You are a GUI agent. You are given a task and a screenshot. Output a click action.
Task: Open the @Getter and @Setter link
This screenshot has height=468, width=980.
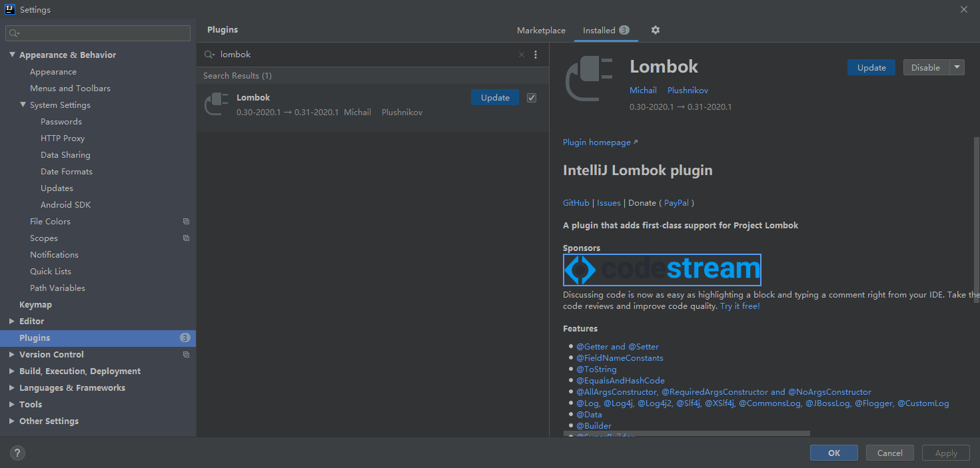pyautogui.click(x=618, y=347)
